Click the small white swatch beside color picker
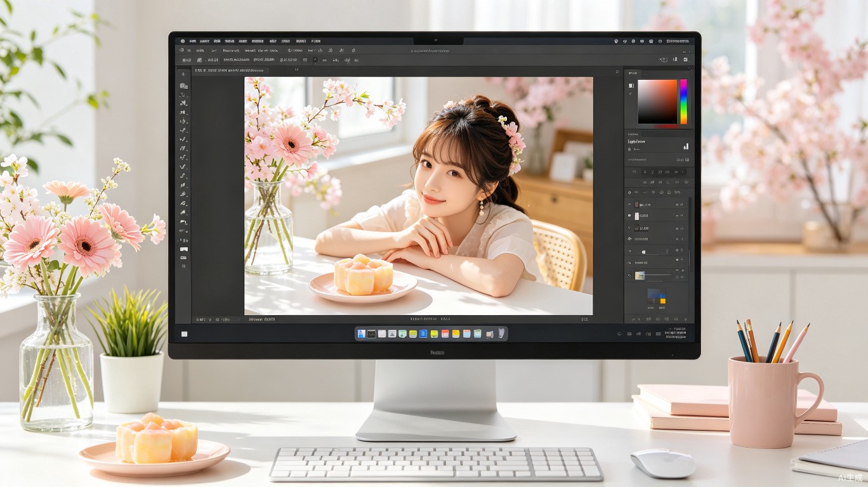The image size is (868, 487). coord(631,85)
